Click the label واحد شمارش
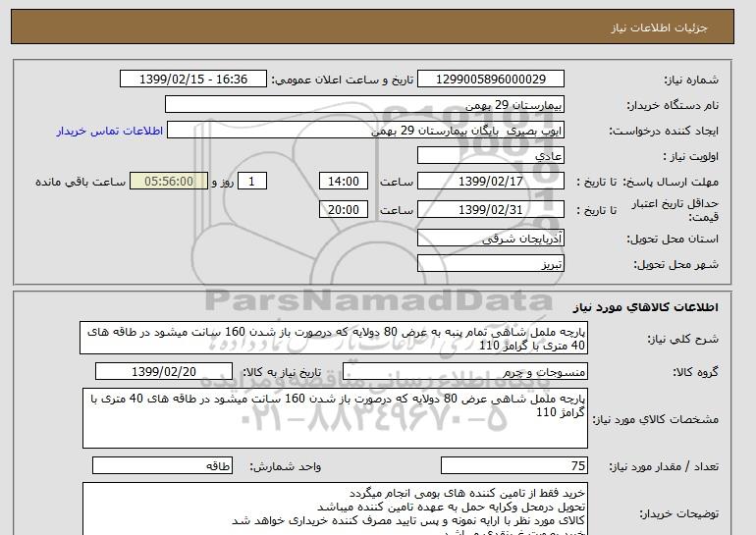The image size is (756, 535). point(286,466)
